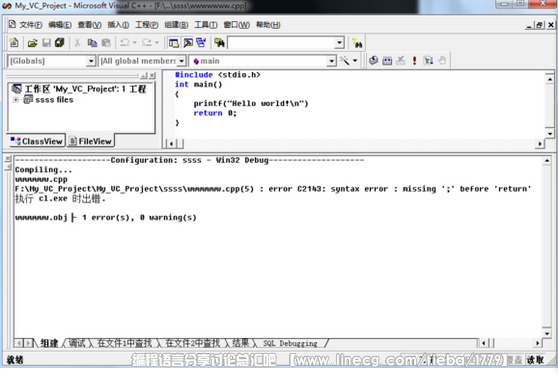The width and height of the screenshot is (558, 377).
Task: Select workspace 'My_VC_Project' tree row
Action: click(79, 89)
